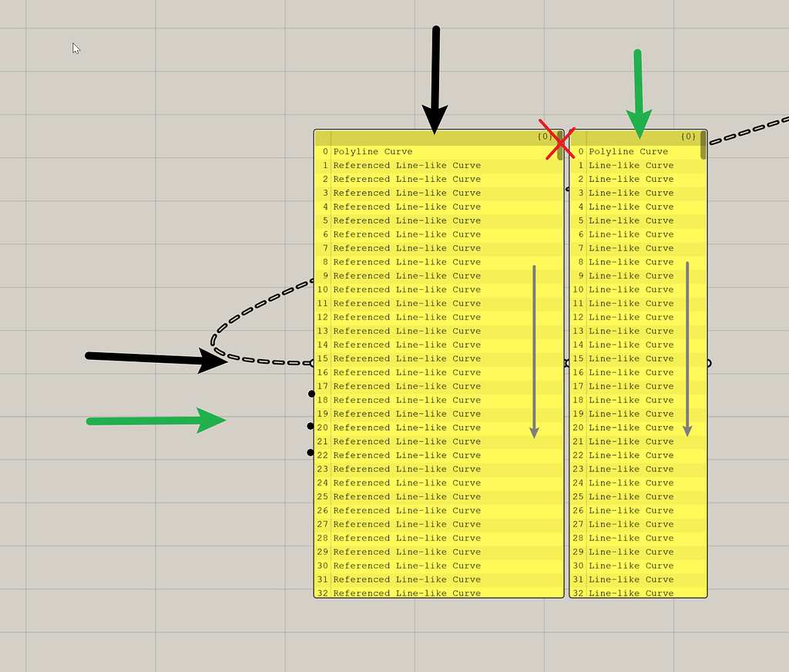This screenshot has width=789, height=672.
Task: Select the {0} path indicator on the right panel
Action: point(688,136)
